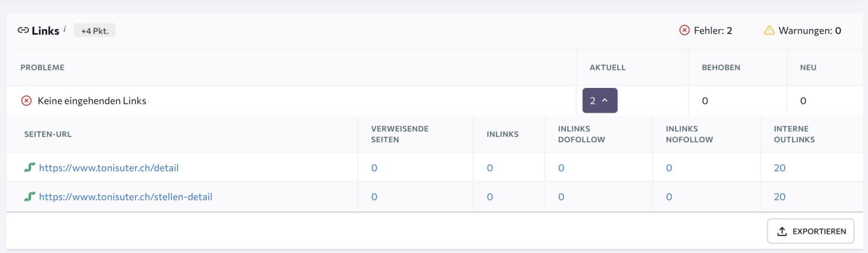Click the +4 Pkt. badge
This screenshot has height=253, width=868.
point(95,31)
